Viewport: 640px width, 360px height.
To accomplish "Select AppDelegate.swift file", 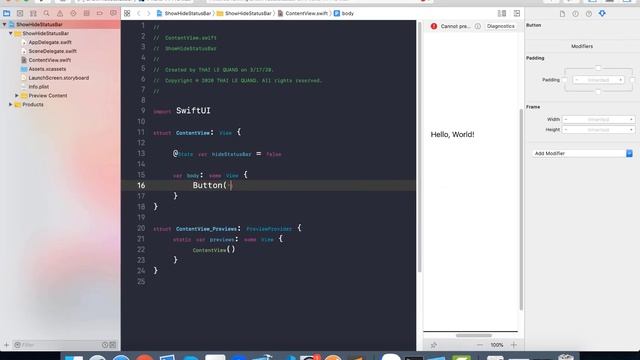I will point(50,42).
